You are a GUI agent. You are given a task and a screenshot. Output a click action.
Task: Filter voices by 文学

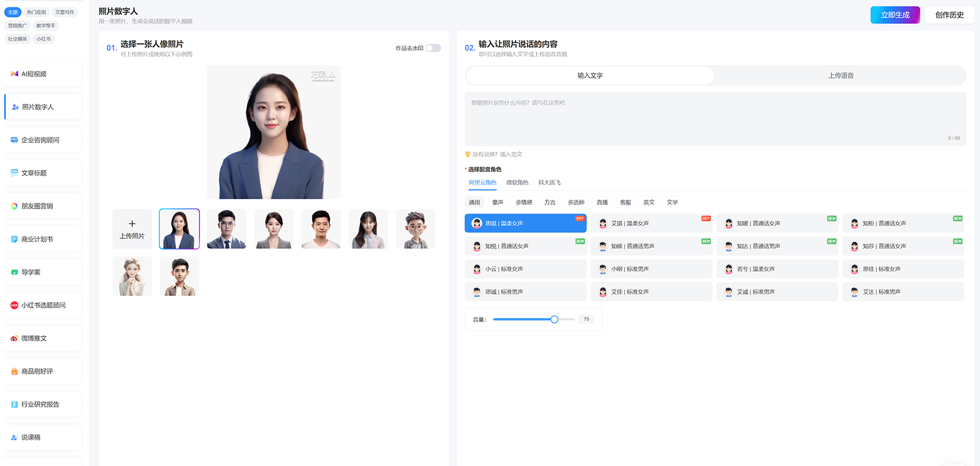tap(672, 202)
